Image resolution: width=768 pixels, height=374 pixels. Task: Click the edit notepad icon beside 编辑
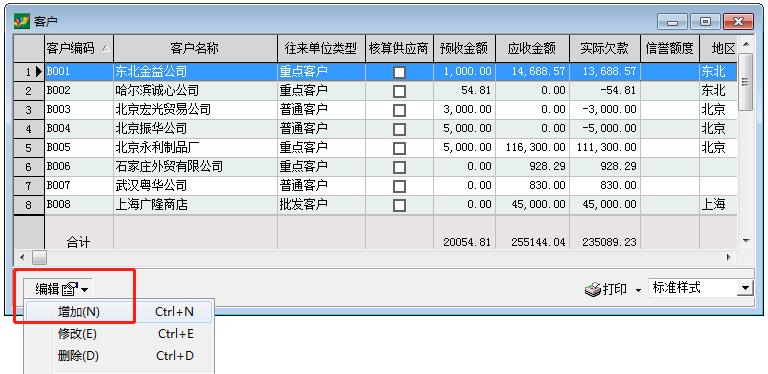pyautogui.click(x=70, y=290)
